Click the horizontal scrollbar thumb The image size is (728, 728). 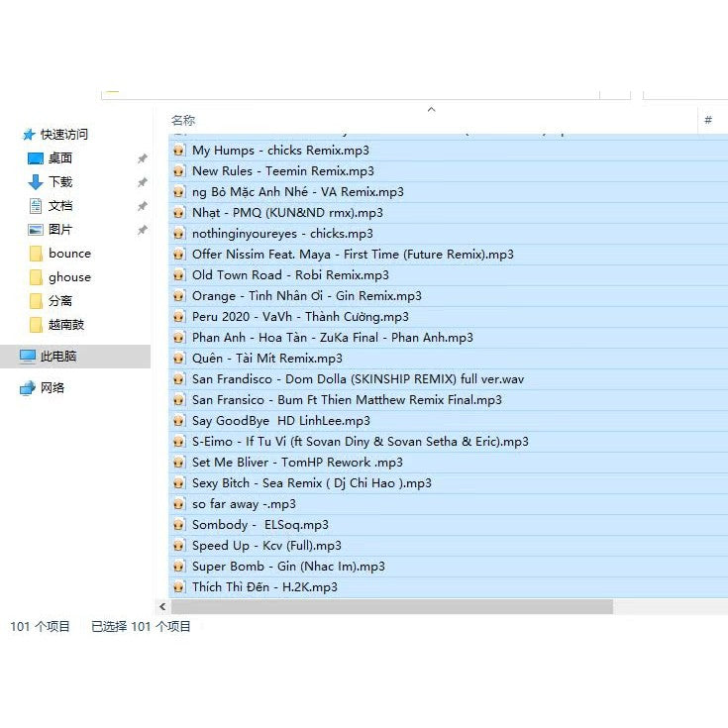[x=392, y=606]
